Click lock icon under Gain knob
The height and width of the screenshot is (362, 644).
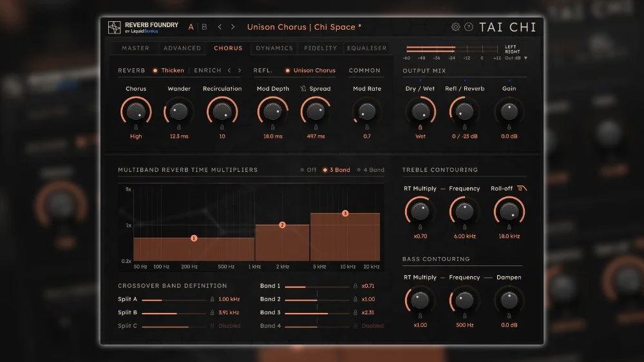(509, 127)
